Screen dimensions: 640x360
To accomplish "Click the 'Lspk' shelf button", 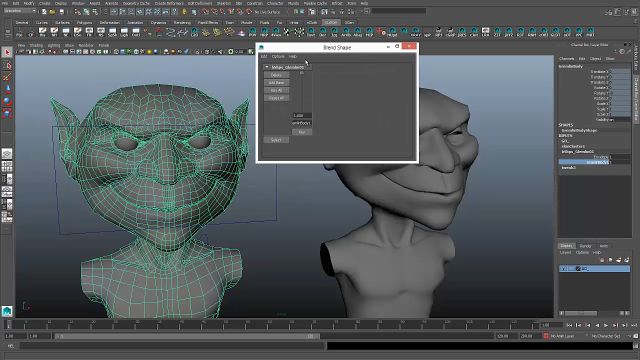I will point(124,32).
